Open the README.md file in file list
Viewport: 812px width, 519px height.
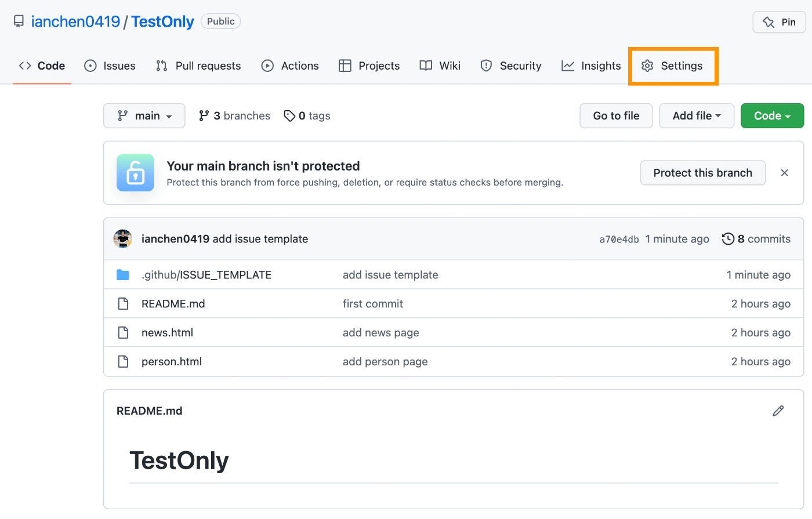(x=173, y=304)
